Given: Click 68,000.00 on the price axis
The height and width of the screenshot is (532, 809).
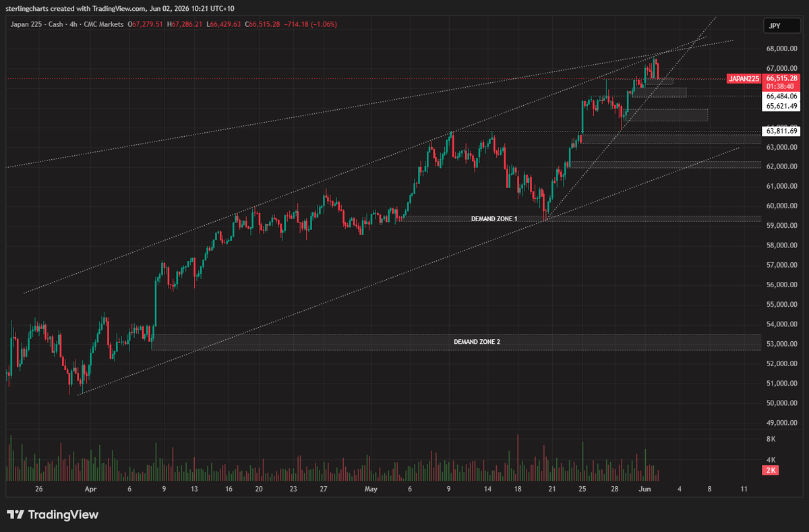Looking at the screenshot, I should 782,49.
